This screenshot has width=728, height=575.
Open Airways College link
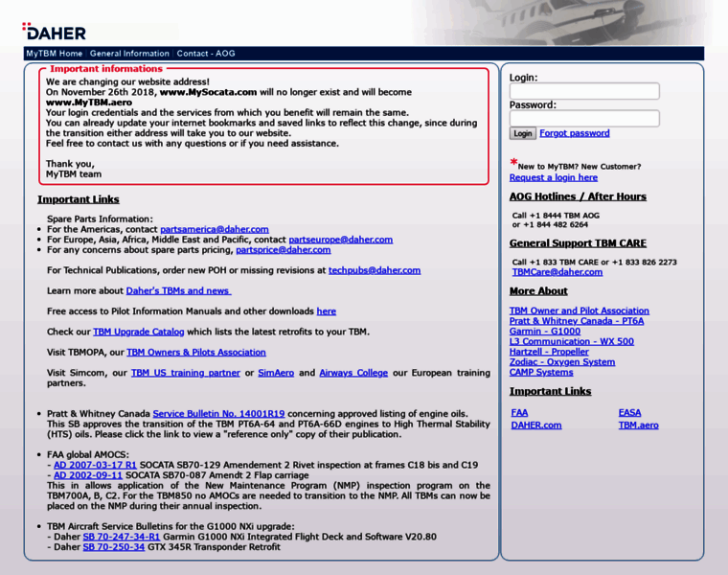(353, 373)
